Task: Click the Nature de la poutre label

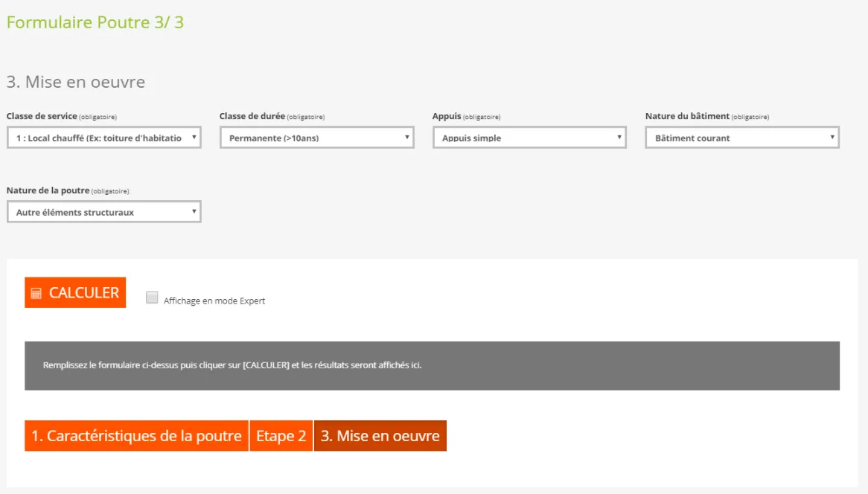Action: tap(48, 190)
